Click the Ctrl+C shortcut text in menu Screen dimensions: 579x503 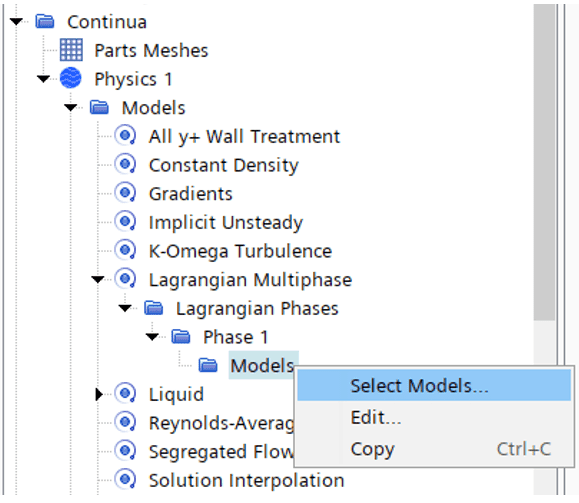524,449
